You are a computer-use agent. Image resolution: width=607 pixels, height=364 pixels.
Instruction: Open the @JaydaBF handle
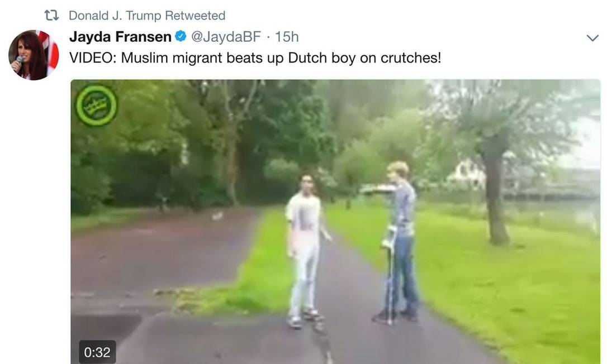coord(226,37)
